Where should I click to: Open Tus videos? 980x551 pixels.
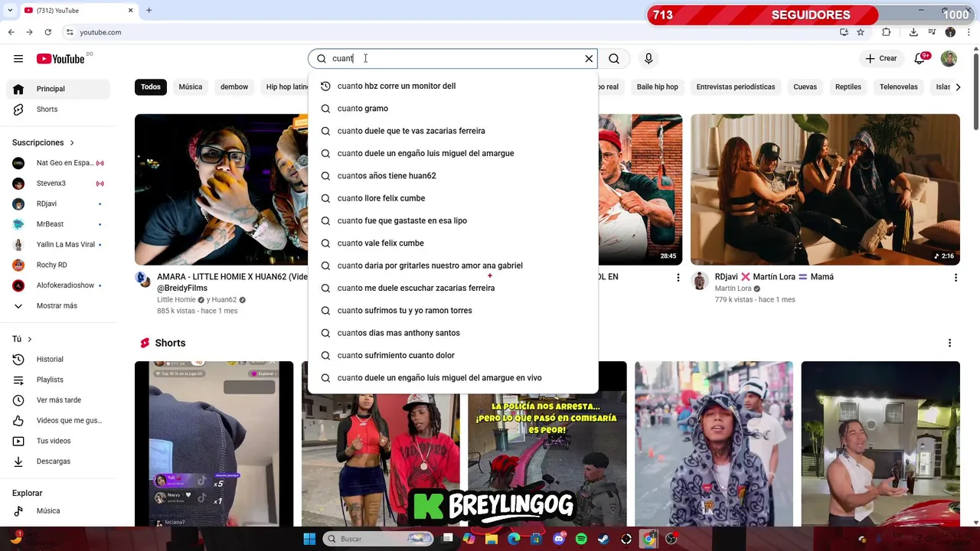(58, 441)
